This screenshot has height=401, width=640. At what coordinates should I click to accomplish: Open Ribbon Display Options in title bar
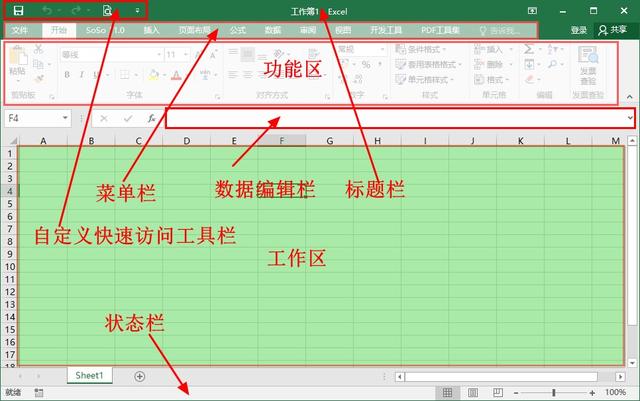tap(532, 11)
